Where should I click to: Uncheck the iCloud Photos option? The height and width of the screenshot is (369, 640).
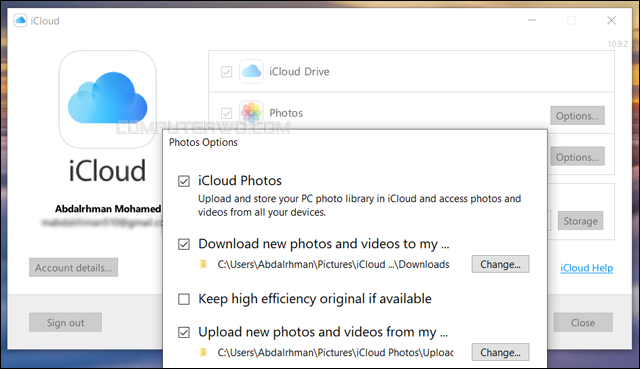[x=184, y=181]
